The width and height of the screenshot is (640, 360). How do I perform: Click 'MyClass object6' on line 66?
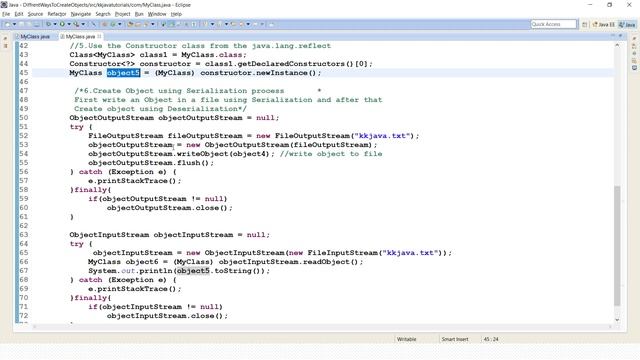coord(123,262)
